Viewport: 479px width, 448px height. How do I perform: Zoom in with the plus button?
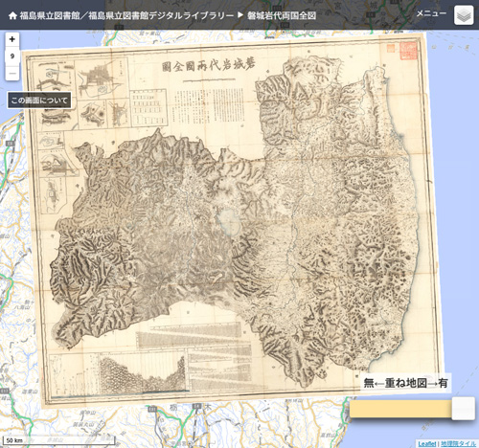(x=12, y=39)
